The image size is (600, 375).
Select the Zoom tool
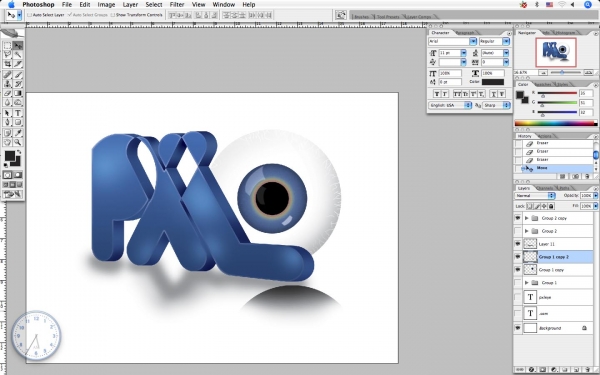click(x=18, y=142)
